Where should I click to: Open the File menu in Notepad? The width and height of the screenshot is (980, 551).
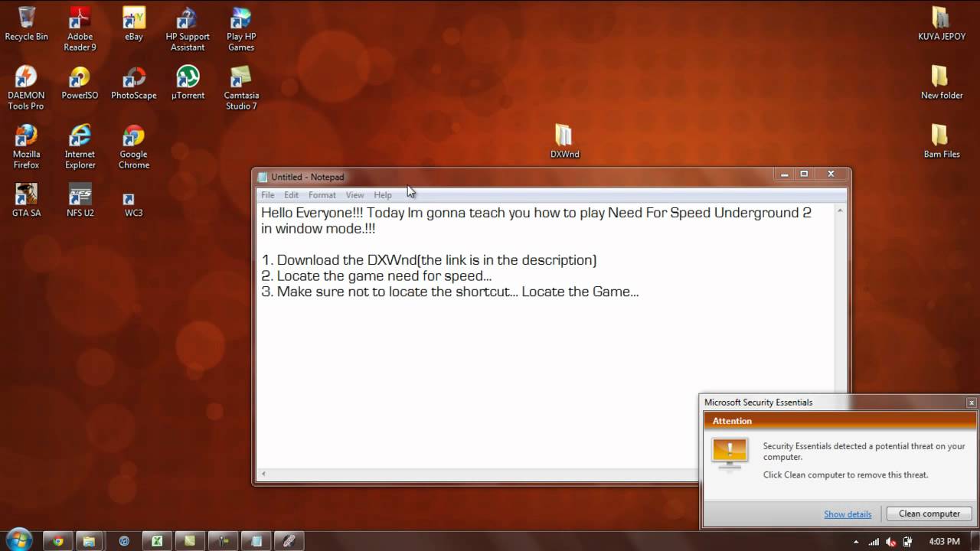click(268, 195)
